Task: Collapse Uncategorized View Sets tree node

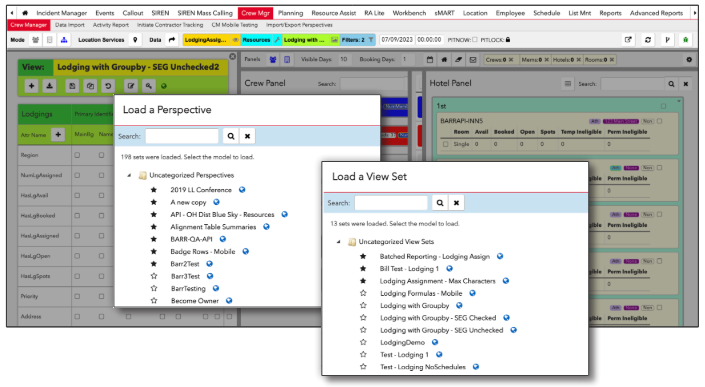Action: [339, 242]
